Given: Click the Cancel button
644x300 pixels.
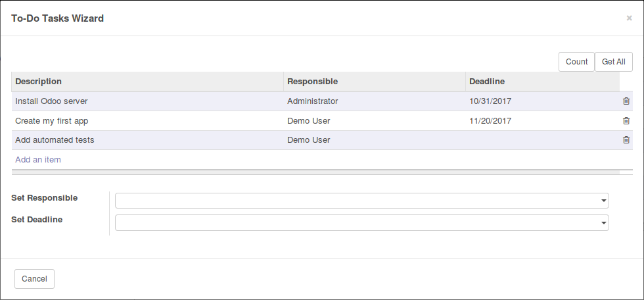Looking at the screenshot, I should (34, 279).
